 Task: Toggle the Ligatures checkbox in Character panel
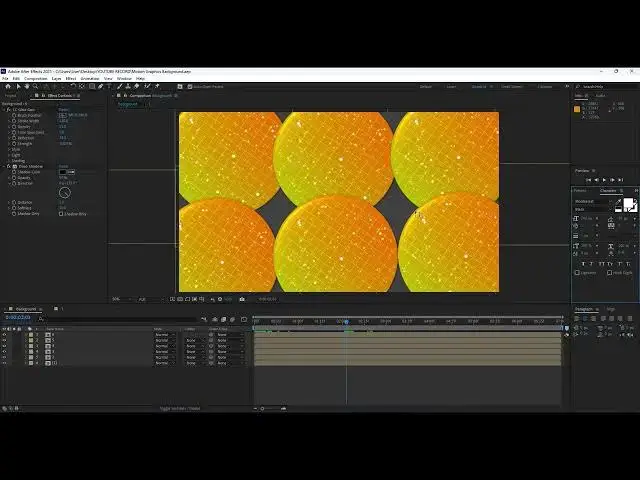pos(577,272)
